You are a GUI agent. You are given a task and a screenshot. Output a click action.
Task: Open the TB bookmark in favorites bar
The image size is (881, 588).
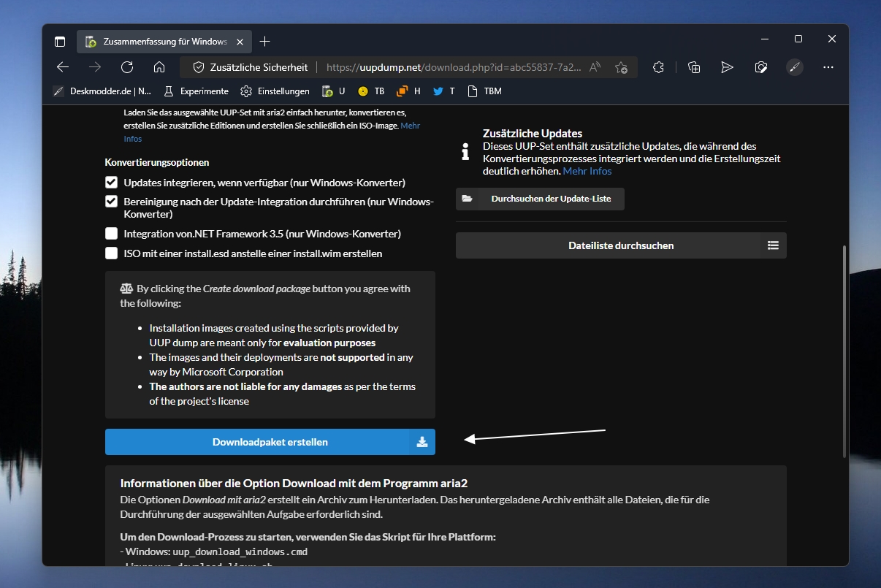coord(371,91)
